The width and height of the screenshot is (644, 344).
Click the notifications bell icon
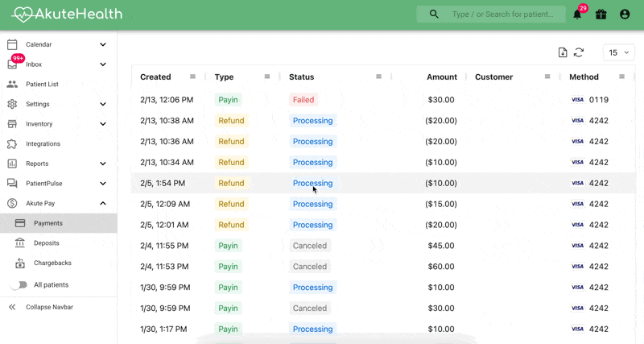click(x=577, y=15)
